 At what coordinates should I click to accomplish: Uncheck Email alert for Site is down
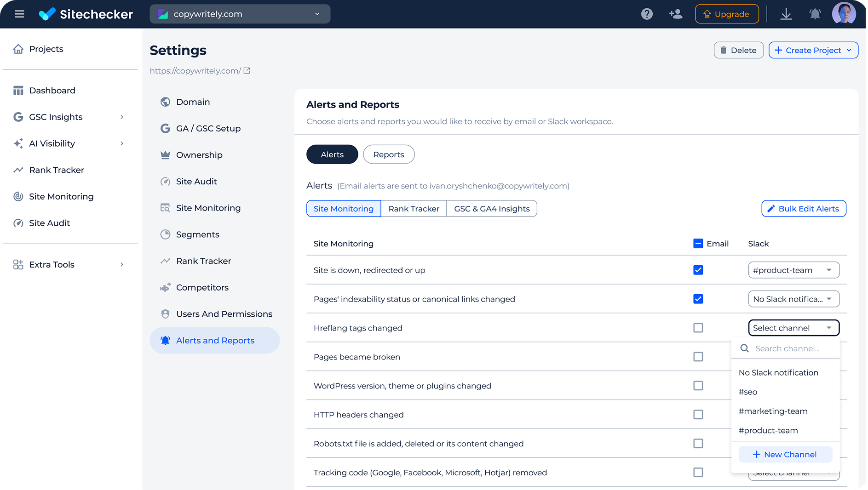coord(698,270)
